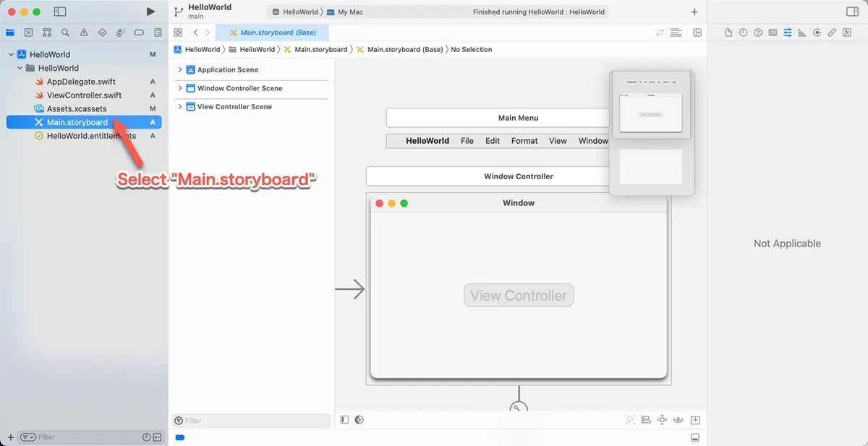This screenshot has width=868, height=446.
Task: Expand the Window Controller Scene
Action: tap(180, 88)
